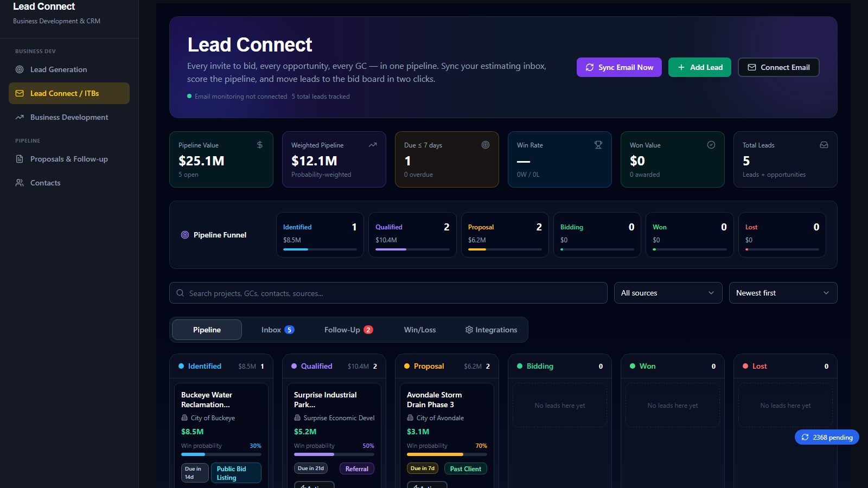Switch to the Pipeline tab
Image resolution: width=868 pixels, height=488 pixels.
coord(207,330)
